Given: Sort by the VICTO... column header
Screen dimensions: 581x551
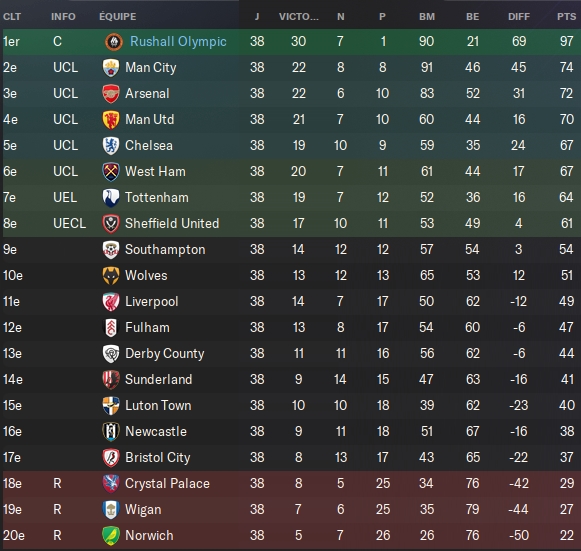Looking at the screenshot, I should point(299,17).
